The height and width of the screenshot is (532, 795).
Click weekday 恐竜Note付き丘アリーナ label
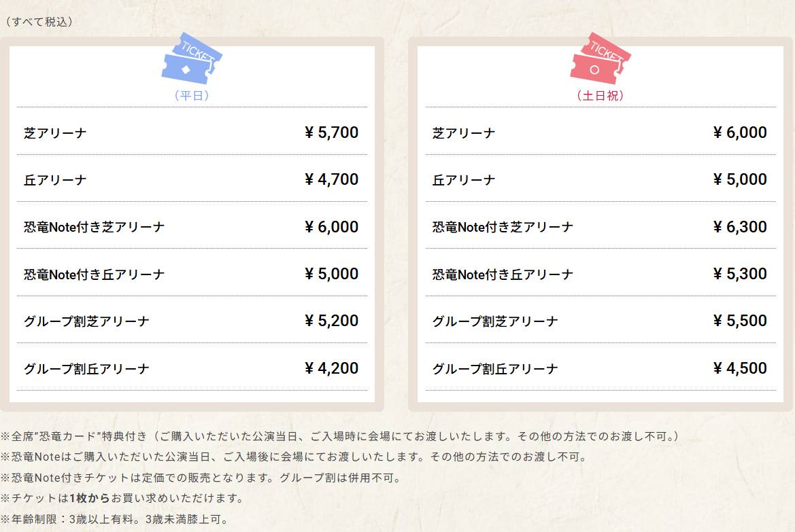94,274
